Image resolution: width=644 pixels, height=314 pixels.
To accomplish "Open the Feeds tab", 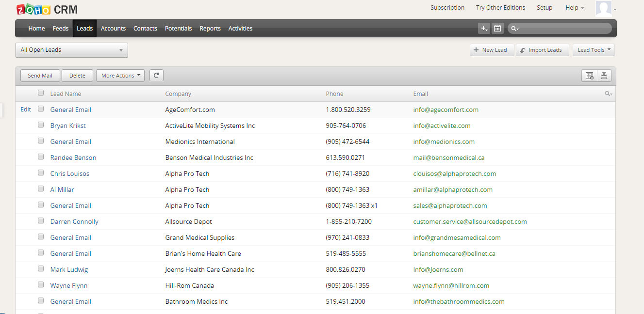I will [61, 29].
